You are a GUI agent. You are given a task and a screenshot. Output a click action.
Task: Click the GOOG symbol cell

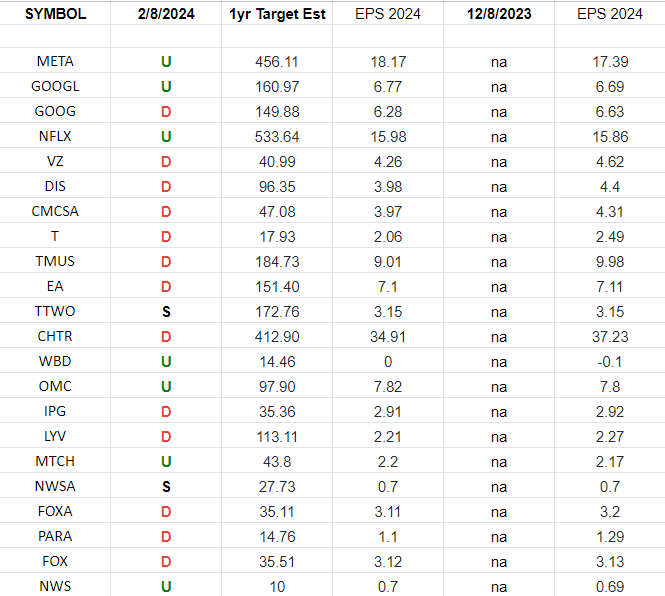[55, 111]
